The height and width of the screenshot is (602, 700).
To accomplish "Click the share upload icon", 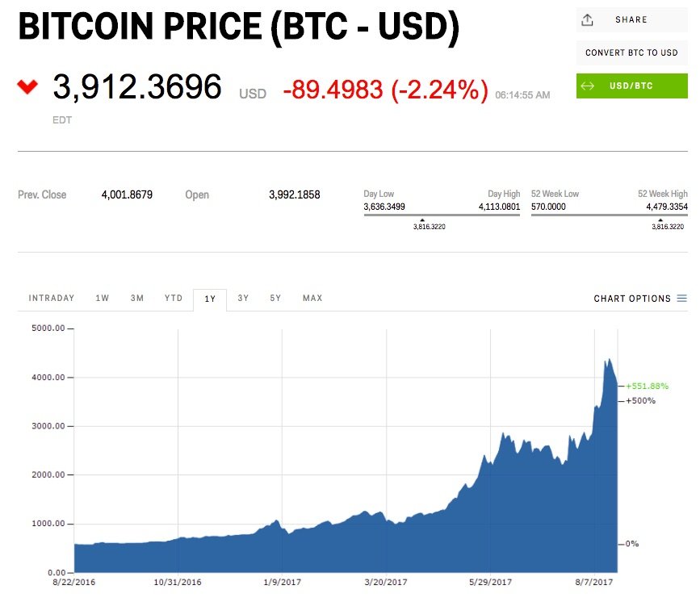I will [x=588, y=20].
